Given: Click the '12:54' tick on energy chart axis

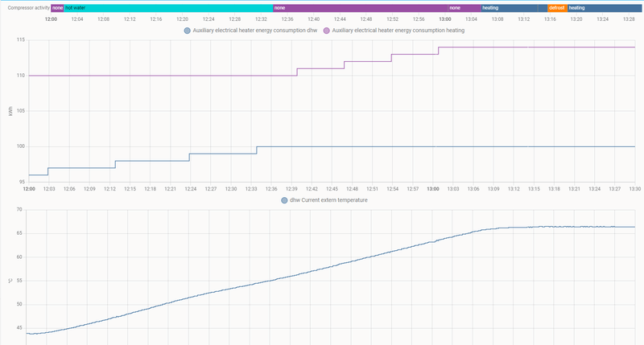Looking at the screenshot, I should (393, 189).
